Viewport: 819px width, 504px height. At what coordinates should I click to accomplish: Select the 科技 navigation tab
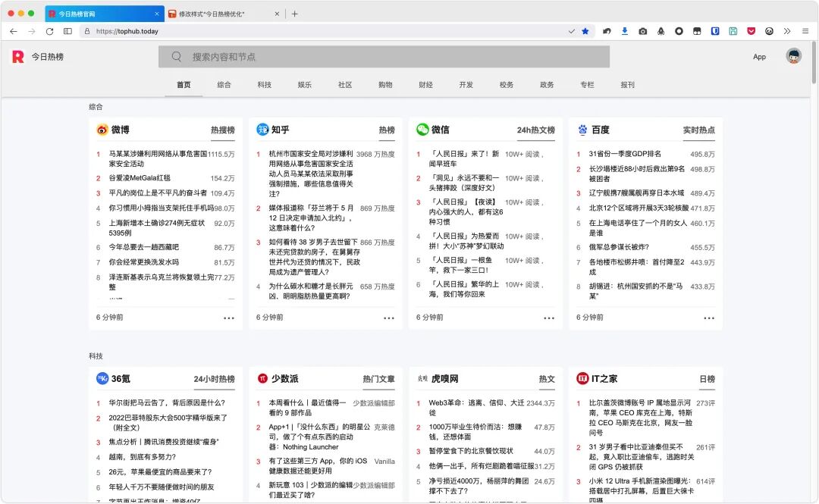click(x=265, y=85)
